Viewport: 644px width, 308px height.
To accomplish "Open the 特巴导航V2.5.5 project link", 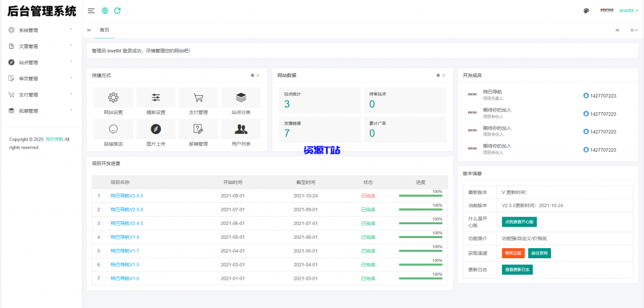I will [x=127, y=196].
